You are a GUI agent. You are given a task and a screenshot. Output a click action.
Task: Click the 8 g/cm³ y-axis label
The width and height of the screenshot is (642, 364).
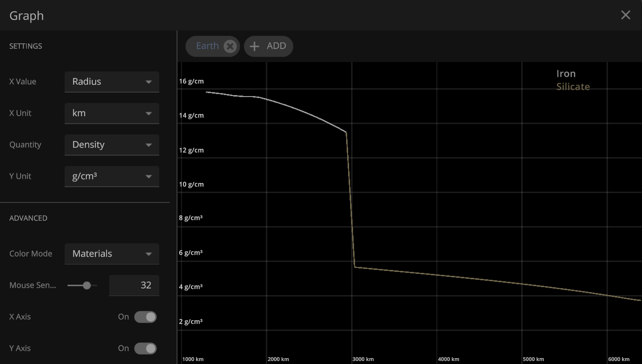tap(191, 218)
